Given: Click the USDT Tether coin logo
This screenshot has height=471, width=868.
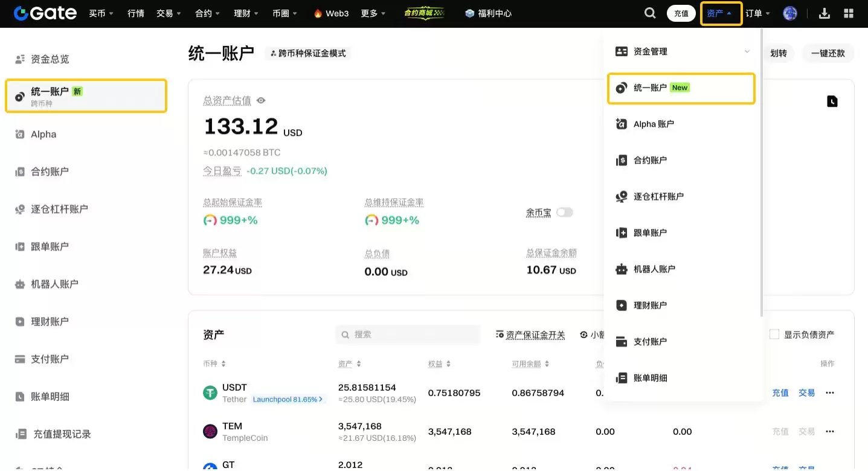Looking at the screenshot, I should tap(210, 392).
